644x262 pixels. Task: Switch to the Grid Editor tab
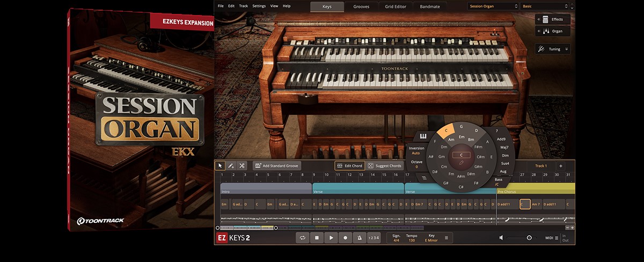396,7
